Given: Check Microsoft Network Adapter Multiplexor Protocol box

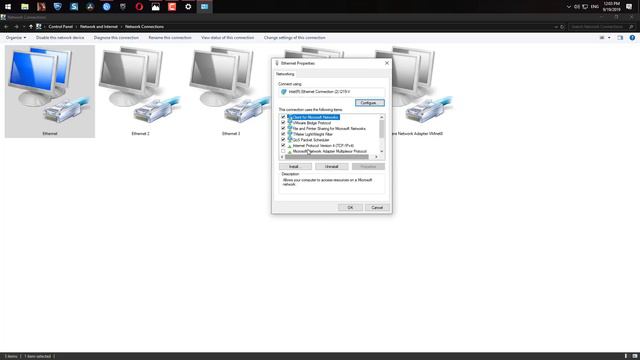Looking at the screenshot, I should tap(283, 151).
